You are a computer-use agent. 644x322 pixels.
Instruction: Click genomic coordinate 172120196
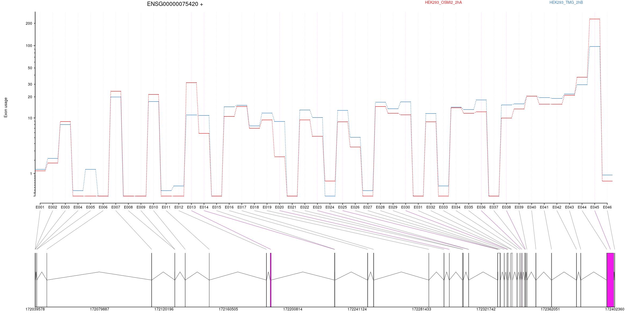coord(164,309)
